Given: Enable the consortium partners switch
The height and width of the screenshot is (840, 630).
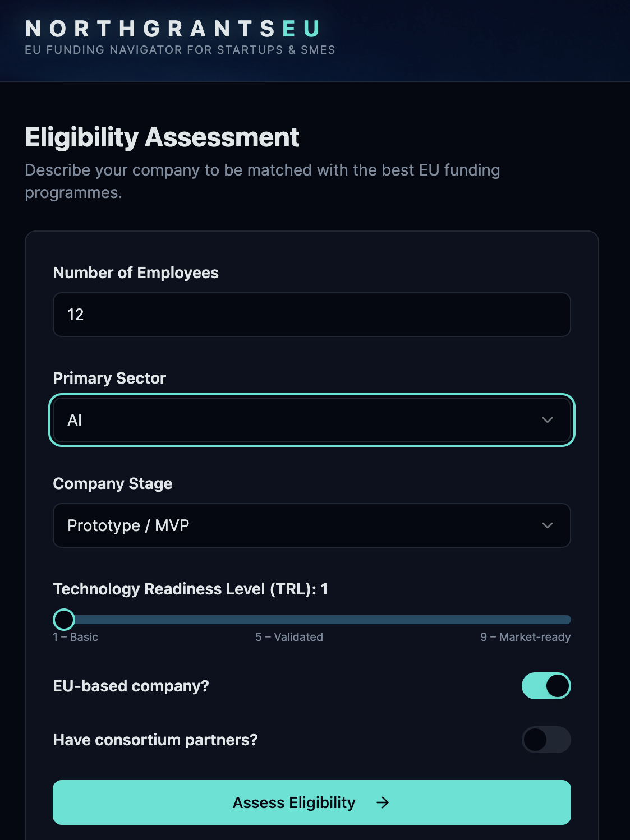Looking at the screenshot, I should [x=546, y=740].
